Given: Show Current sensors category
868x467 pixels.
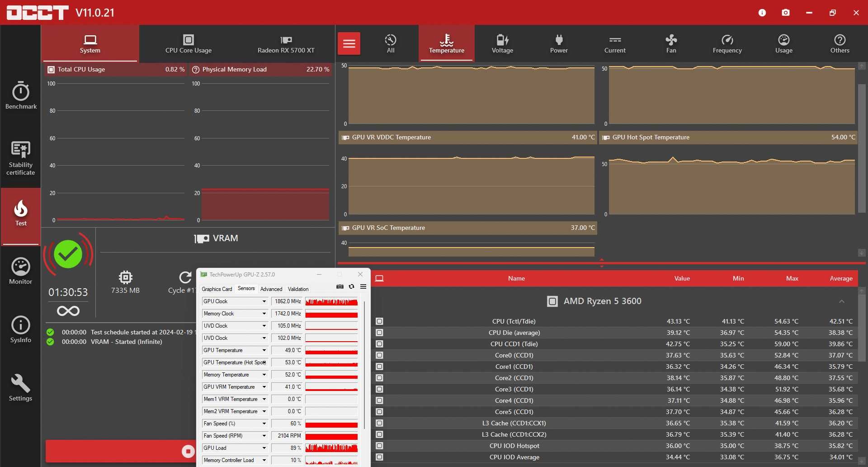Looking at the screenshot, I should [615, 43].
